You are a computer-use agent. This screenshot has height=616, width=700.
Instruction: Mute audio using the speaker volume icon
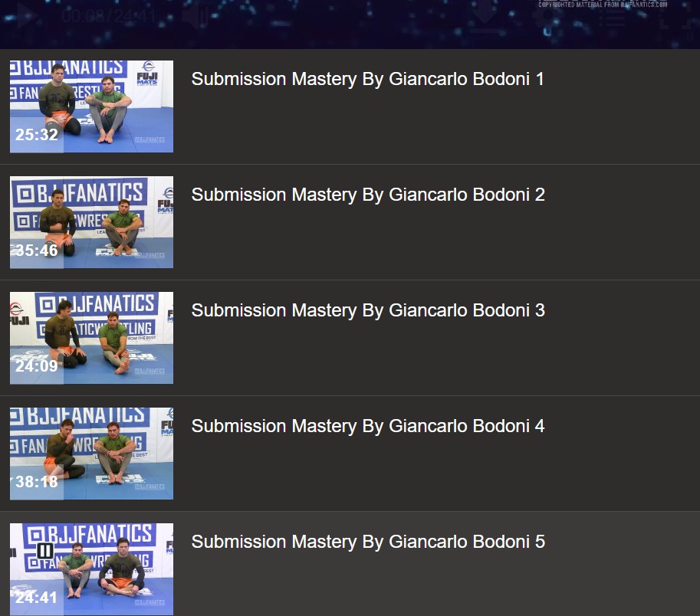pyautogui.click(x=195, y=17)
